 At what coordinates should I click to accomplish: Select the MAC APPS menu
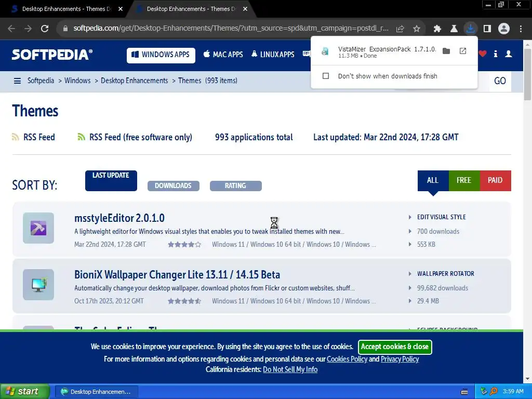[223, 54]
